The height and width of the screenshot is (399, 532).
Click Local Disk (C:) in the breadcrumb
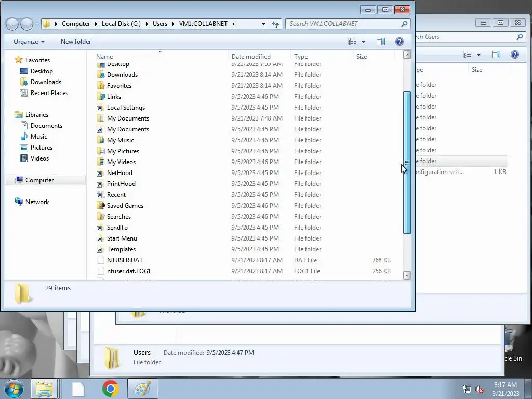click(121, 24)
